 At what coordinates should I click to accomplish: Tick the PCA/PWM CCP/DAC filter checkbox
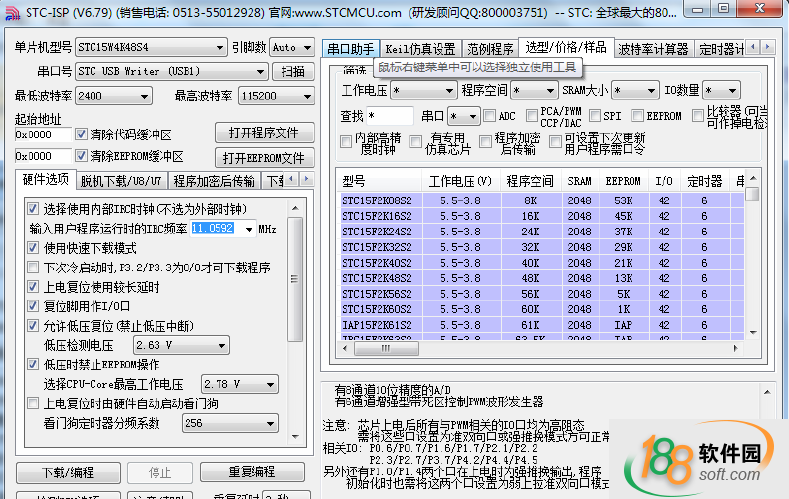tap(532, 116)
